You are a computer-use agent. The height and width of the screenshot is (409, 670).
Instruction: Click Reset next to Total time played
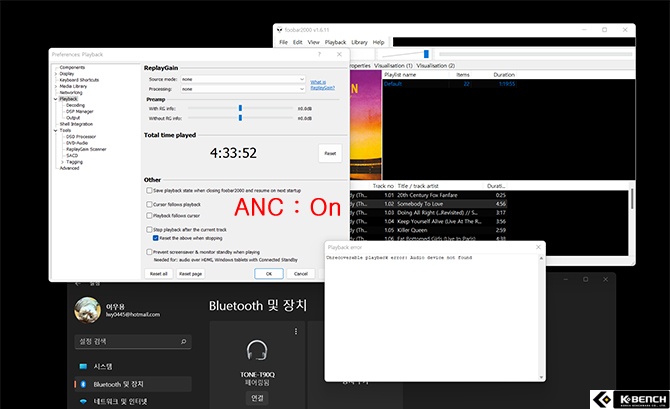pyautogui.click(x=330, y=153)
